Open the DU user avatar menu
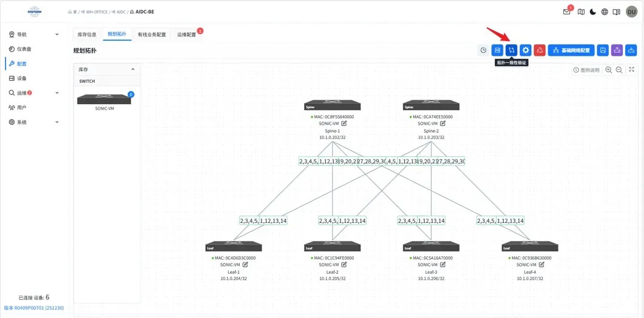Viewport: 644px width, 318px height. [x=631, y=12]
